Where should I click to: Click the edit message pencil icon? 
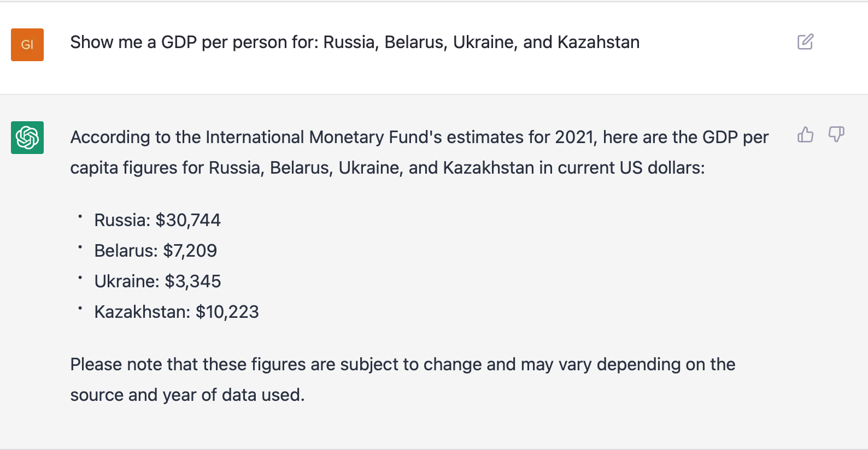coord(805,42)
